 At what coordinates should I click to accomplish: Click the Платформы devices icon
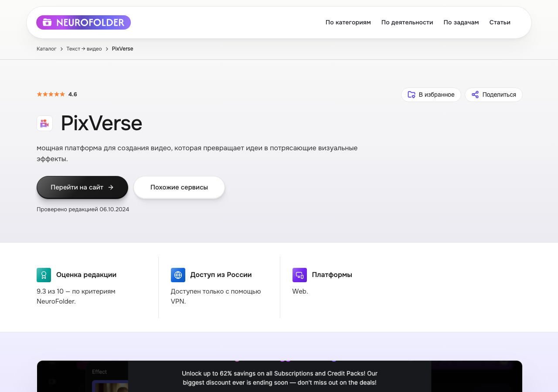coord(299,275)
